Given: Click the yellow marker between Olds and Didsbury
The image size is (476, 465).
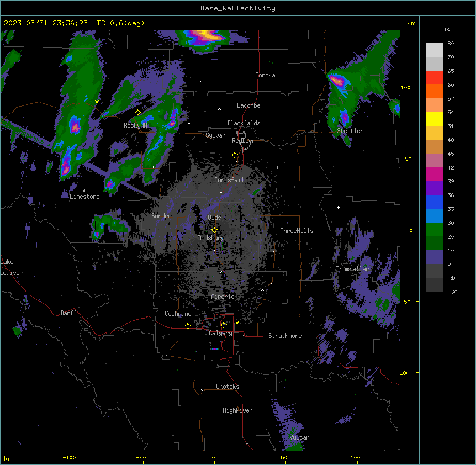Looking at the screenshot, I should coord(214,230).
